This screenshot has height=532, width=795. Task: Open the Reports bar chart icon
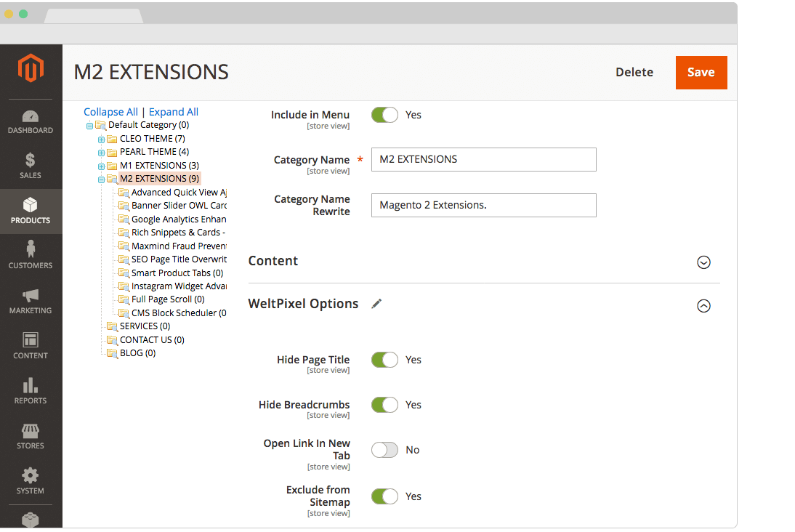point(31,385)
